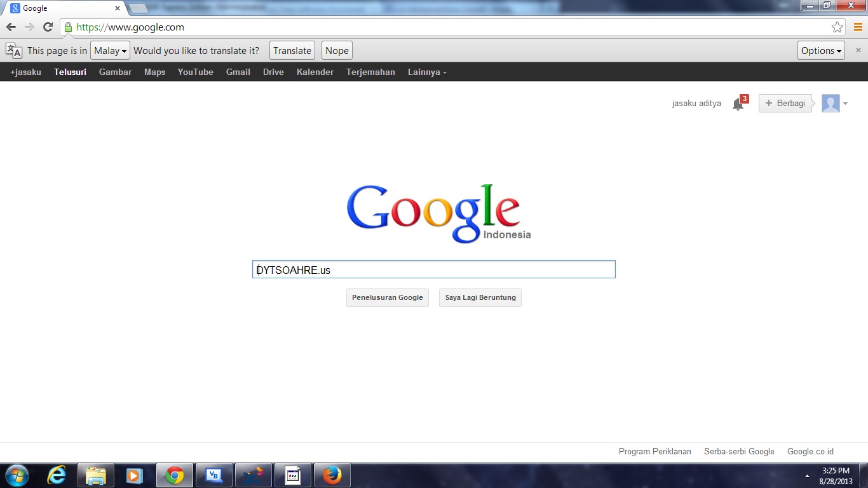Open a new tab
This screenshot has height=488, width=868.
pyautogui.click(x=138, y=8)
